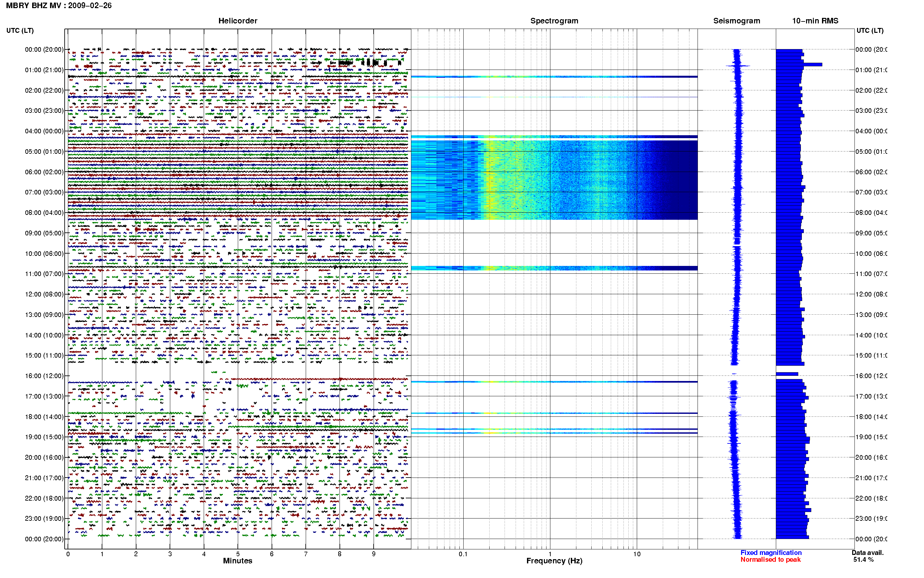Click the left '07:00 (03:00)' time label

click(x=44, y=192)
